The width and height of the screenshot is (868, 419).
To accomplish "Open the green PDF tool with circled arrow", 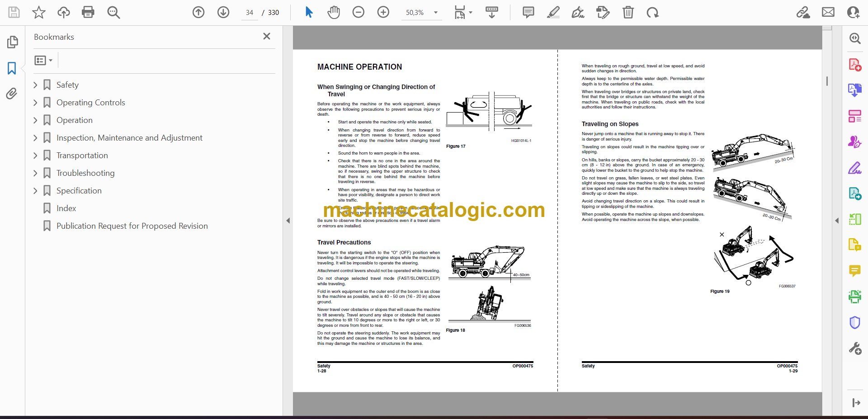I will coord(854,193).
